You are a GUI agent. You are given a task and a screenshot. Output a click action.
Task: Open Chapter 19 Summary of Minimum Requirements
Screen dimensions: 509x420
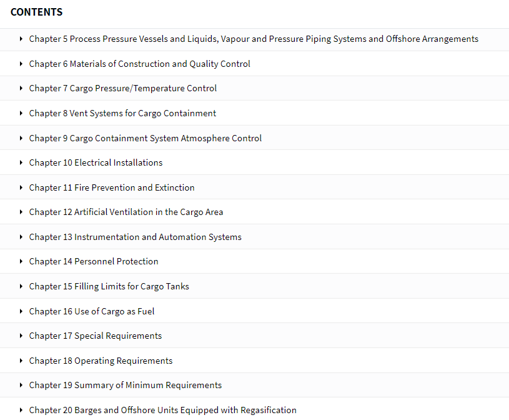point(126,385)
